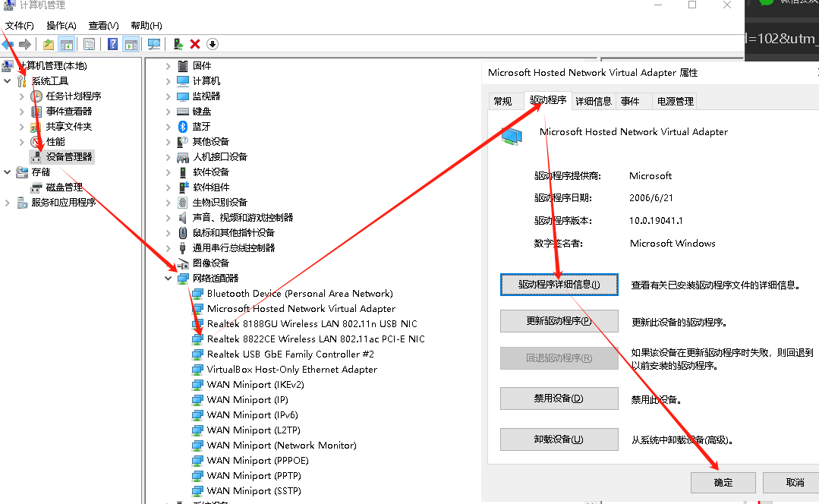This screenshot has height=504, width=819.
Task: Switch to the 常规 tab
Action: pos(503,101)
